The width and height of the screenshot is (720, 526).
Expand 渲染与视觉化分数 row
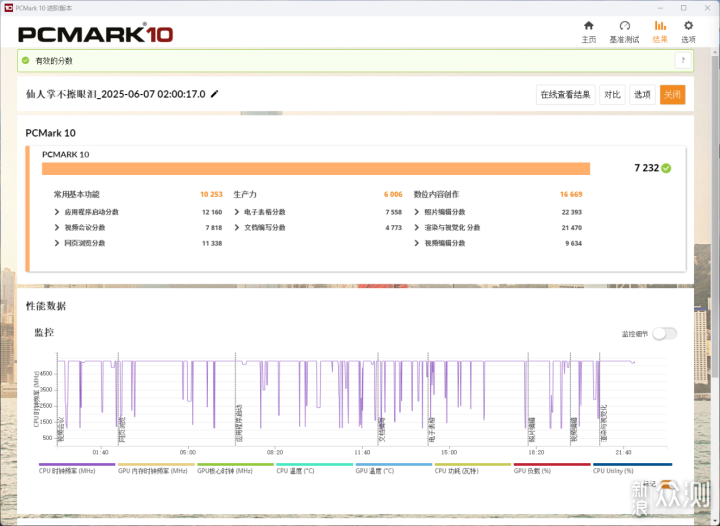(417, 228)
